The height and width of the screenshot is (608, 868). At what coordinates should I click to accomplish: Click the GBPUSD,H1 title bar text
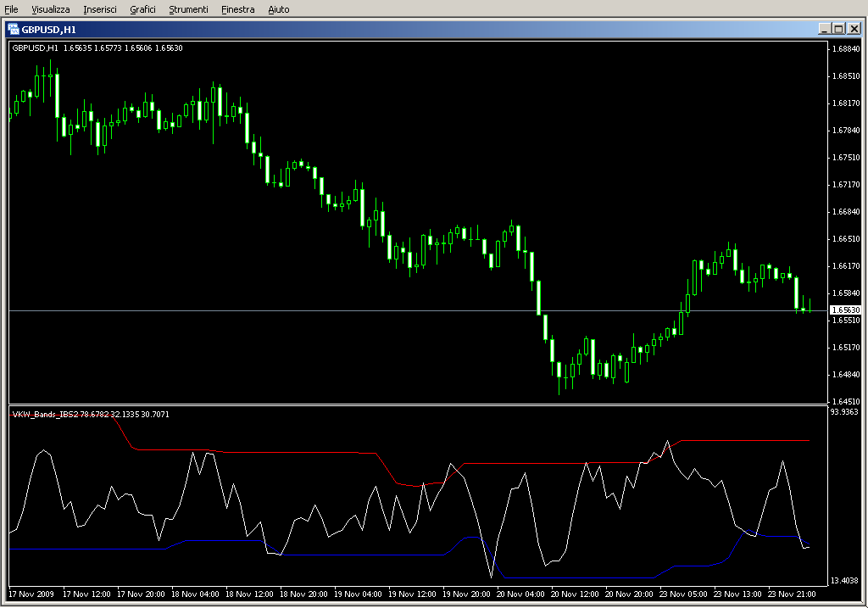coord(48,30)
